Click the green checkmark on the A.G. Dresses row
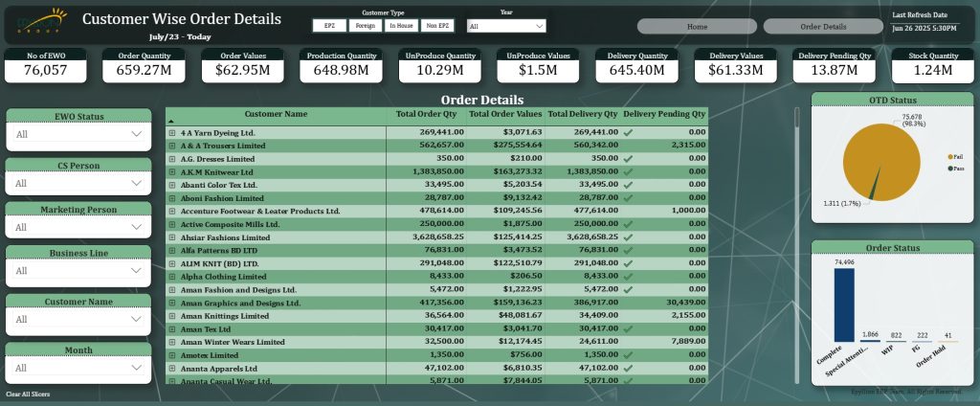 point(628,158)
